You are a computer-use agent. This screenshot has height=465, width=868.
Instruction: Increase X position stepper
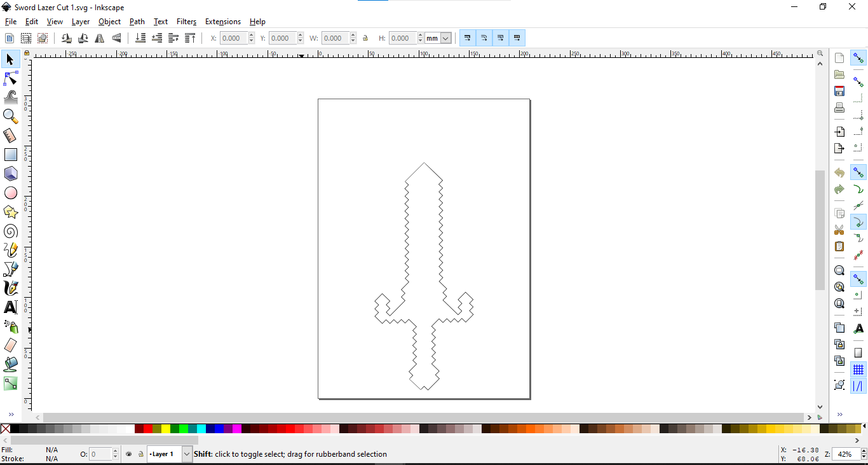(x=252, y=36)
